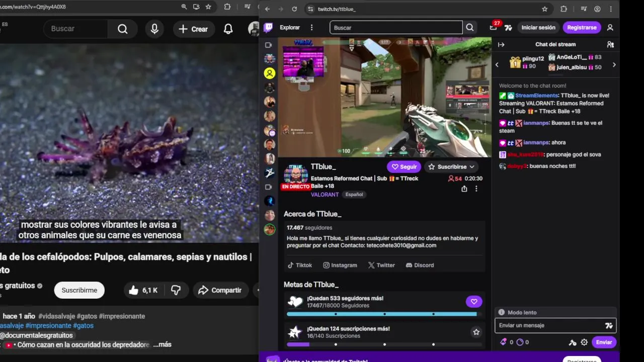Open Chrome three-dot menu in Twitch window

point(611,9)
